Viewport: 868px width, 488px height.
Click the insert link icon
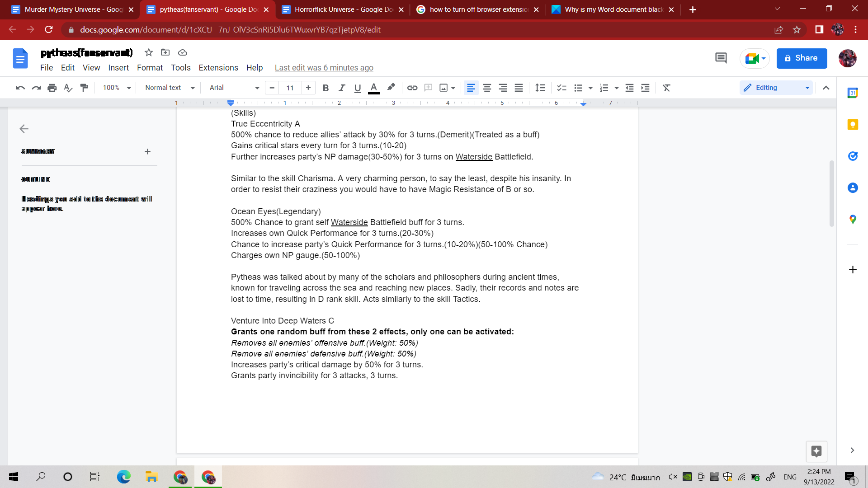click(412, 88)
